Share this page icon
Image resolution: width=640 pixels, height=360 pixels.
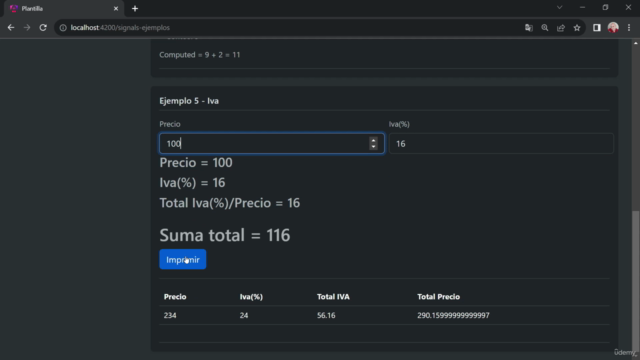tap(561, 28)
